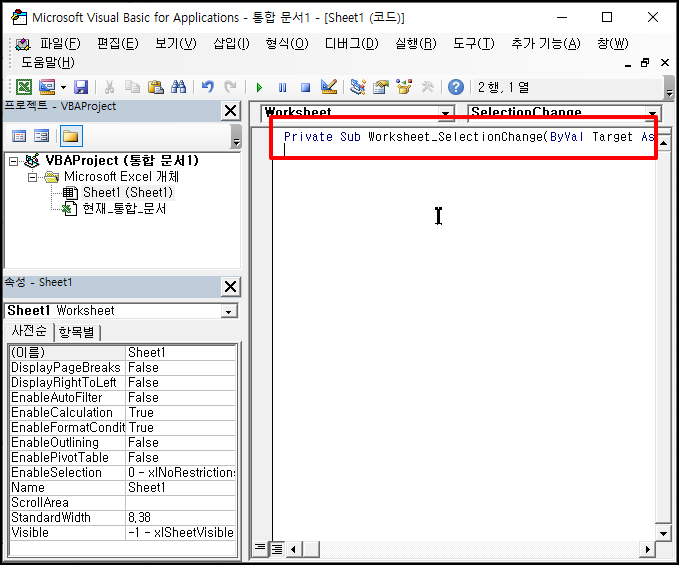Open the Object Browser icon
This screenshot has width=679, height=565.
point(404,87)
